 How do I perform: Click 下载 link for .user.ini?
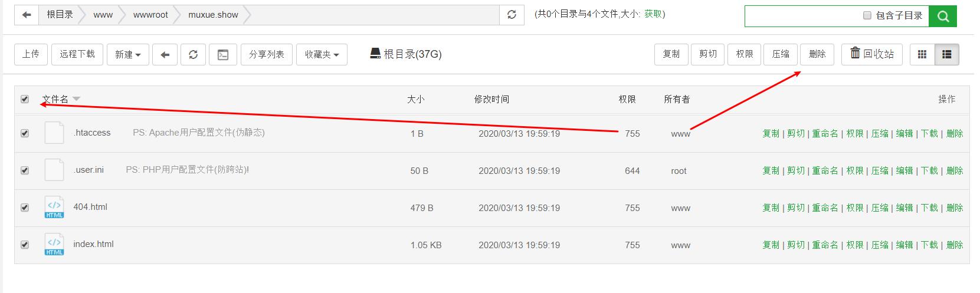tap(929, 170)
